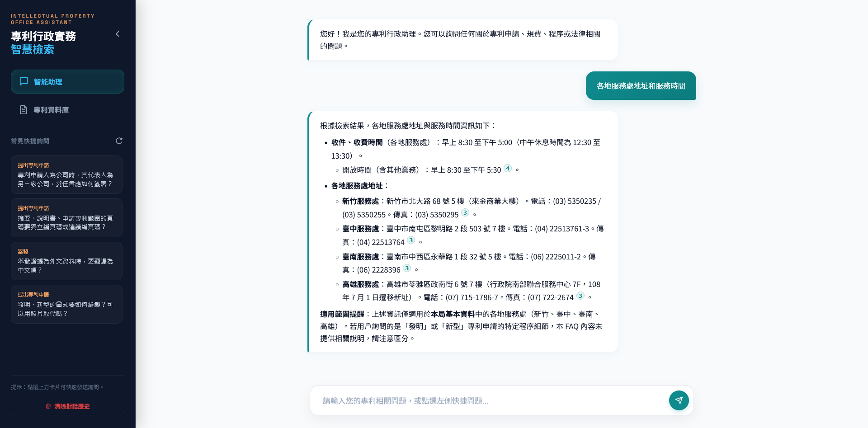The width and height of the screenshot is (868, 428).
Task: Open the 智能助理 tab
Action: (x=67, y=82)
